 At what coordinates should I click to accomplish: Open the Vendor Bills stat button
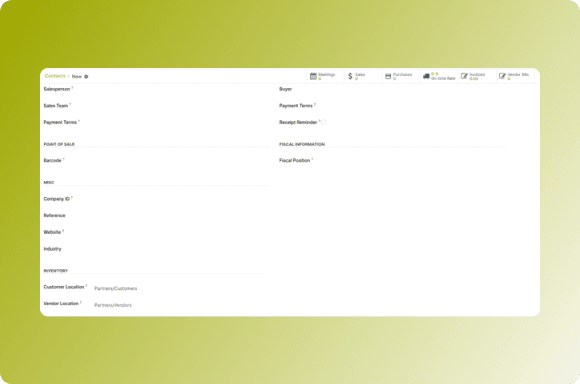(x=516, y=76)
